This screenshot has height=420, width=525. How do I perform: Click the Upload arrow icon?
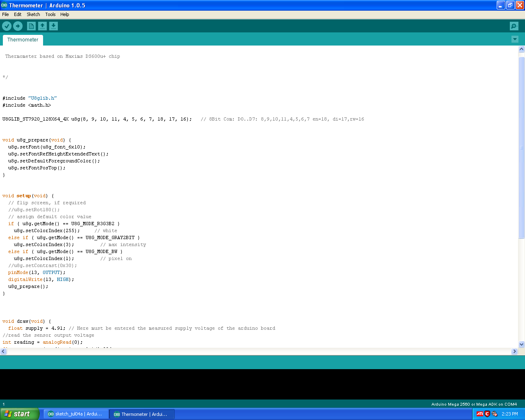pos(18,26)
